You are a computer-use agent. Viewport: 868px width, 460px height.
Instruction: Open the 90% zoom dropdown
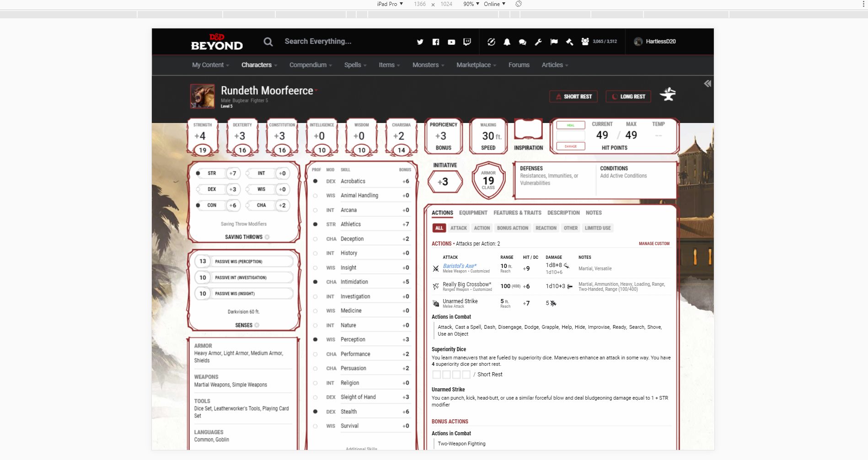(x=471, y=4)
